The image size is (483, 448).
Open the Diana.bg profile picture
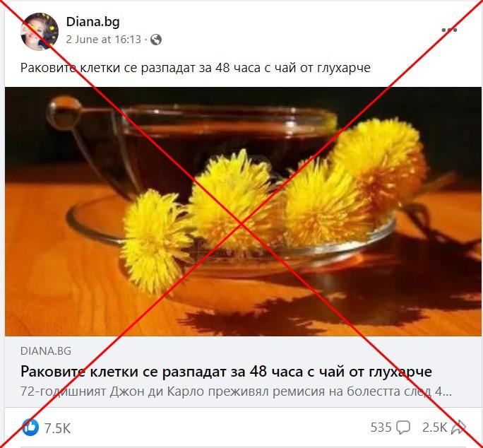click(40, 32)
